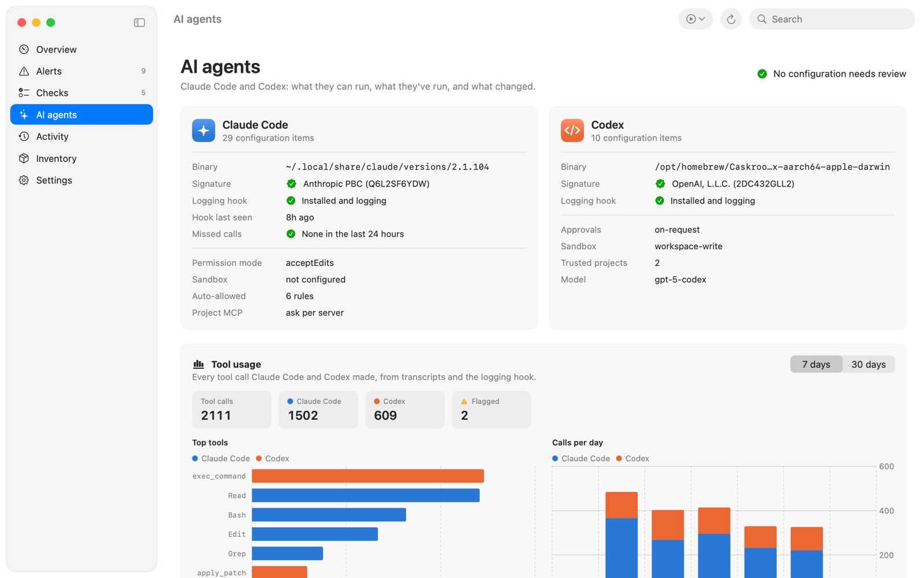Click the refresh button in the toolbar
This screenshot has width=924, height=578.
(731, 19)
